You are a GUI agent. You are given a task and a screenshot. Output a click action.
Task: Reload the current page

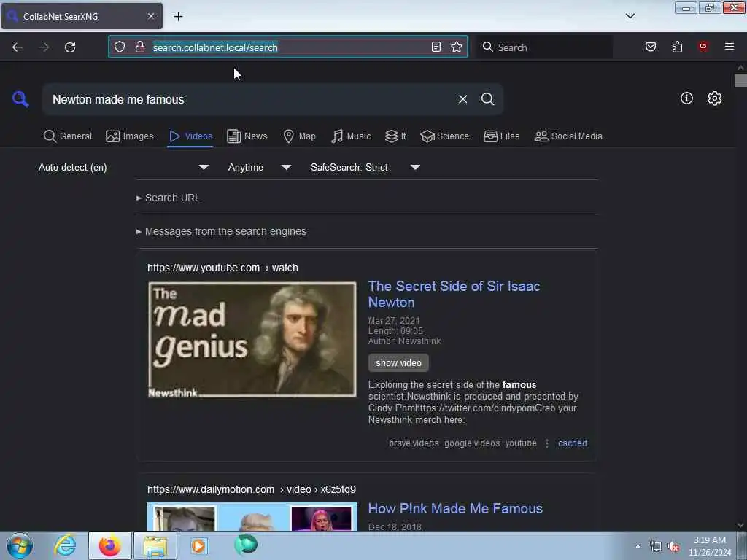[70, 47]
